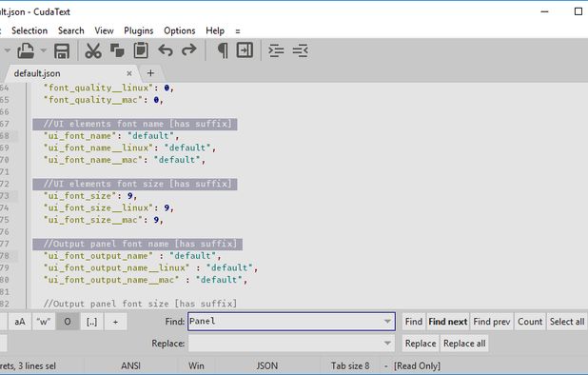Change tab size via 'Tab size 8' field
This screenshot has height=375, width=588.
(x=350, y=365)
